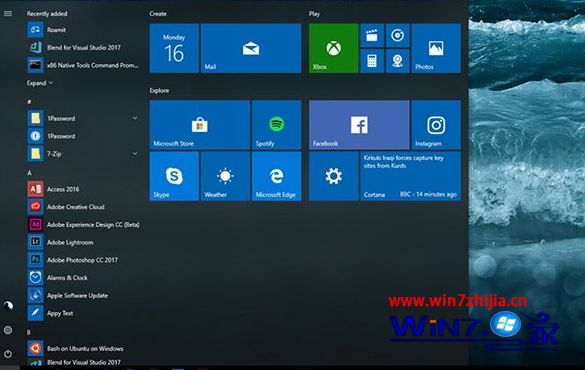Click the letter B section header
The width and height of the screenshot is (585, 370).
click(x=29, y=332)
